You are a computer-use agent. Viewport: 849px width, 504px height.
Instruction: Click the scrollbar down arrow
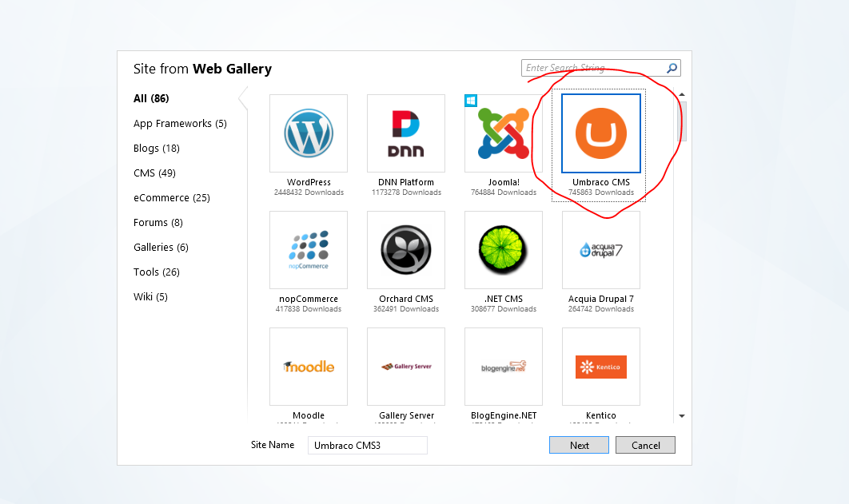click(x=682, y=416)
